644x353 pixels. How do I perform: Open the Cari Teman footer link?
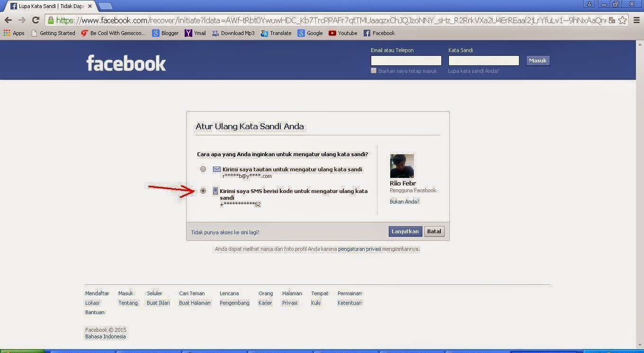pyautogui.click(x=192, y=293)
